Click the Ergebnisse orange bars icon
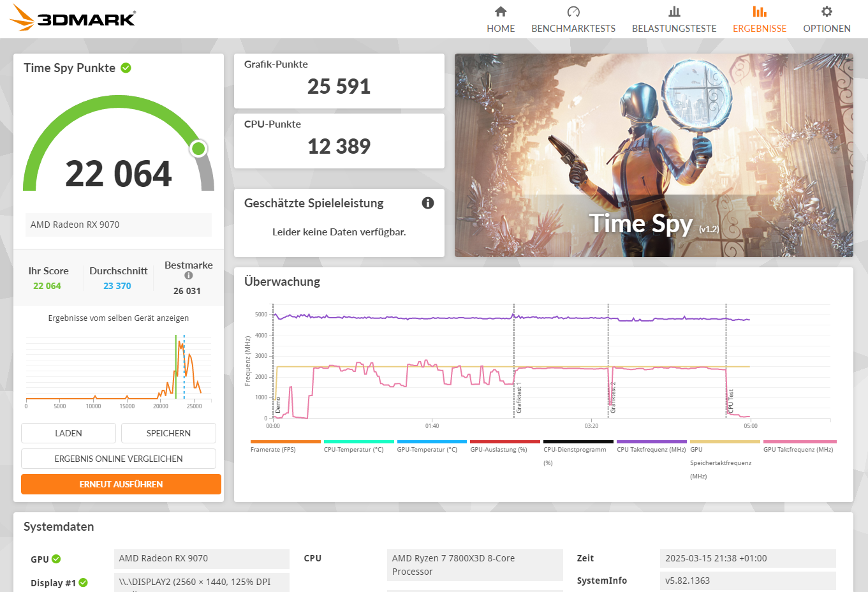The image size is (868, 592). [760, 11]
